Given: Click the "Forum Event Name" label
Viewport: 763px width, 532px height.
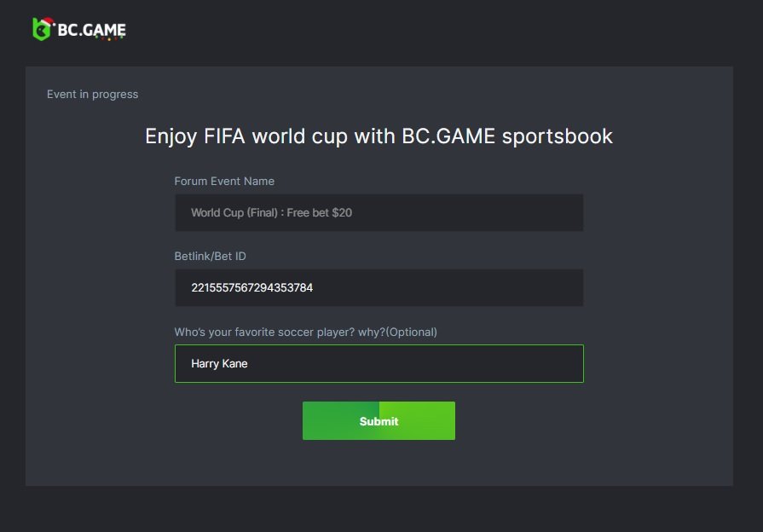Looking at the screenshot, I should [224, 182].
